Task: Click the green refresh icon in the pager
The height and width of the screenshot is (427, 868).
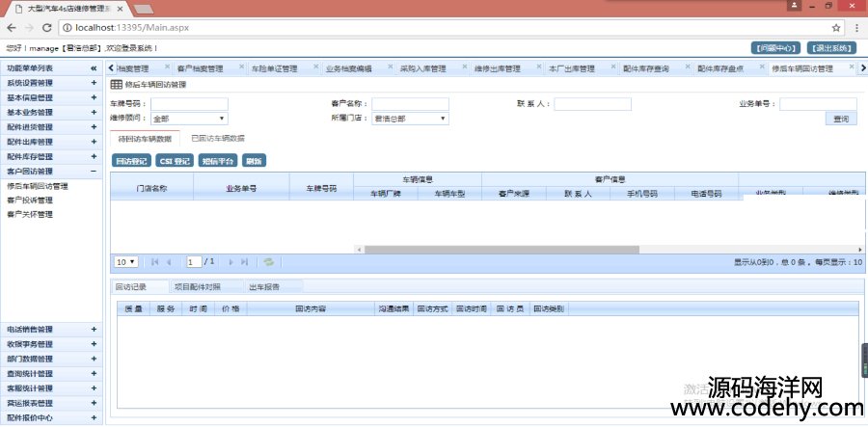Action: [269, 261]
